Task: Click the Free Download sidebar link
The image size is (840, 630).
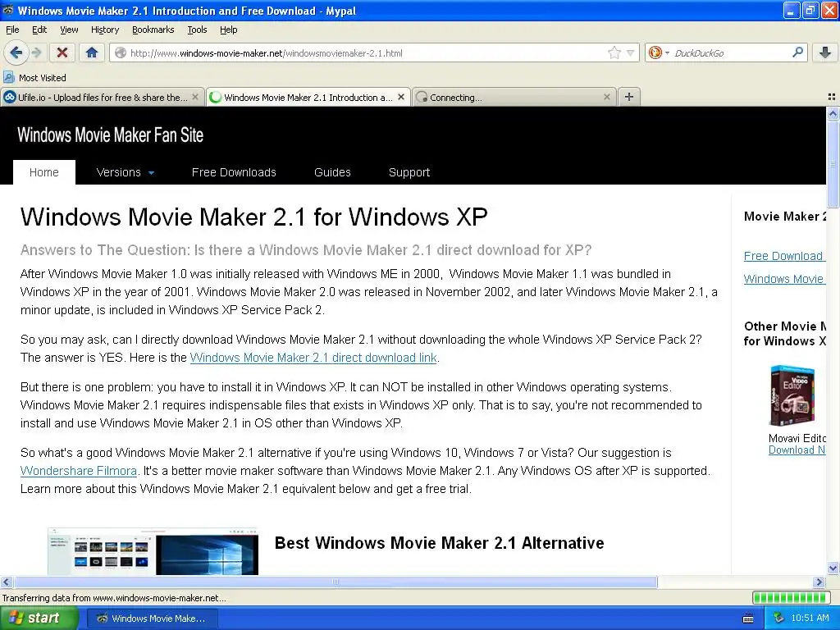Action: [784, 256]
